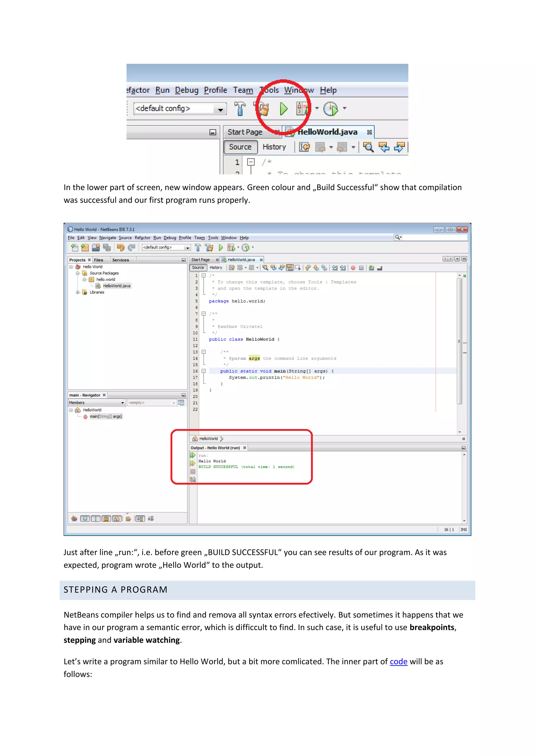Viewport: 535px width, 756px height.
Task: Click New Project icon in full IDE toolbar
Action: tap(85, 247)
